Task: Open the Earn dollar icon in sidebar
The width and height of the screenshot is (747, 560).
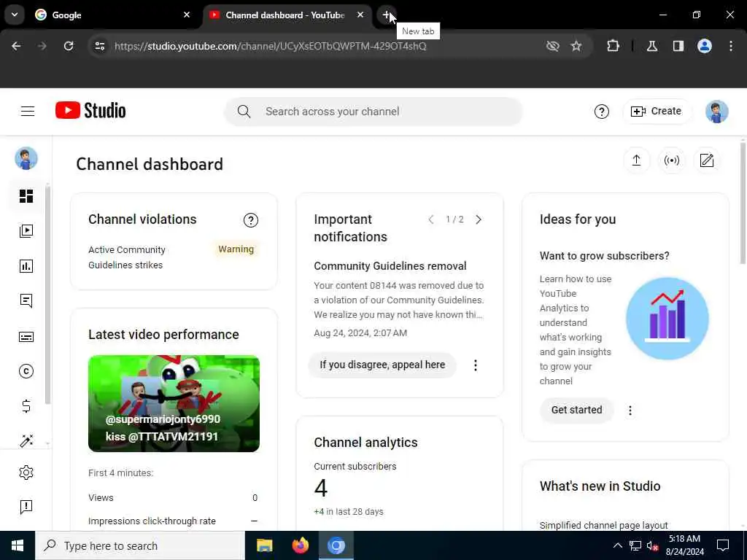Action: coord(26,406)
